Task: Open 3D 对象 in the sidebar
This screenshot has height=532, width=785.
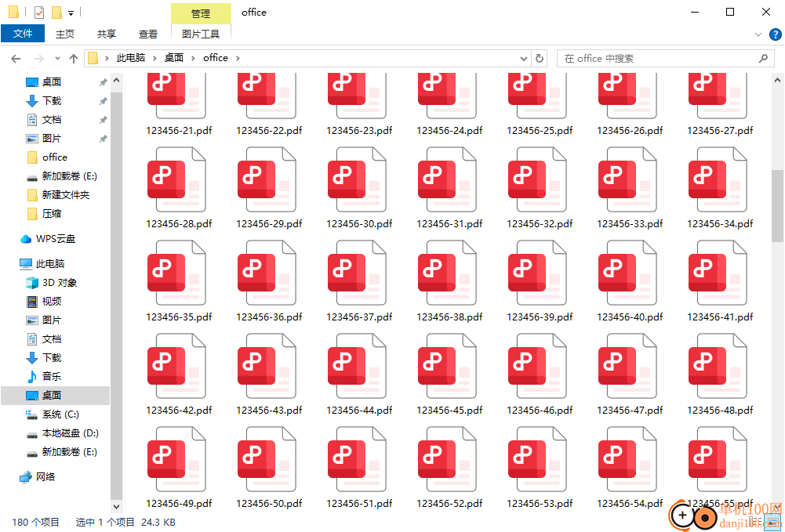Action: pyautogui.click(x=60, y=283)
